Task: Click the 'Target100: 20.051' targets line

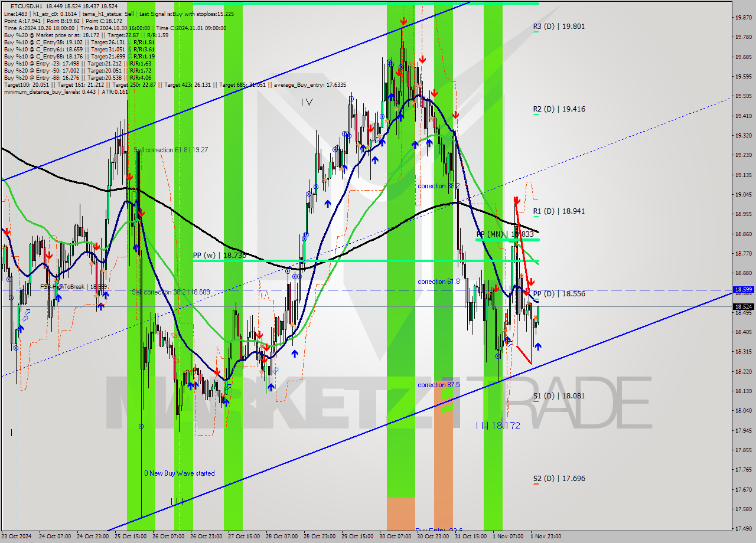Action: coord(175,84)
